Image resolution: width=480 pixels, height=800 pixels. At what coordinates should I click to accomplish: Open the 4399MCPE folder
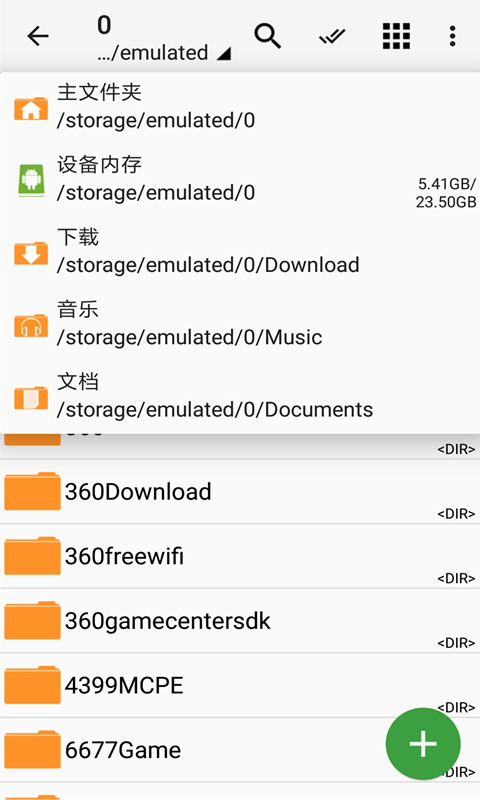(240, 685)
